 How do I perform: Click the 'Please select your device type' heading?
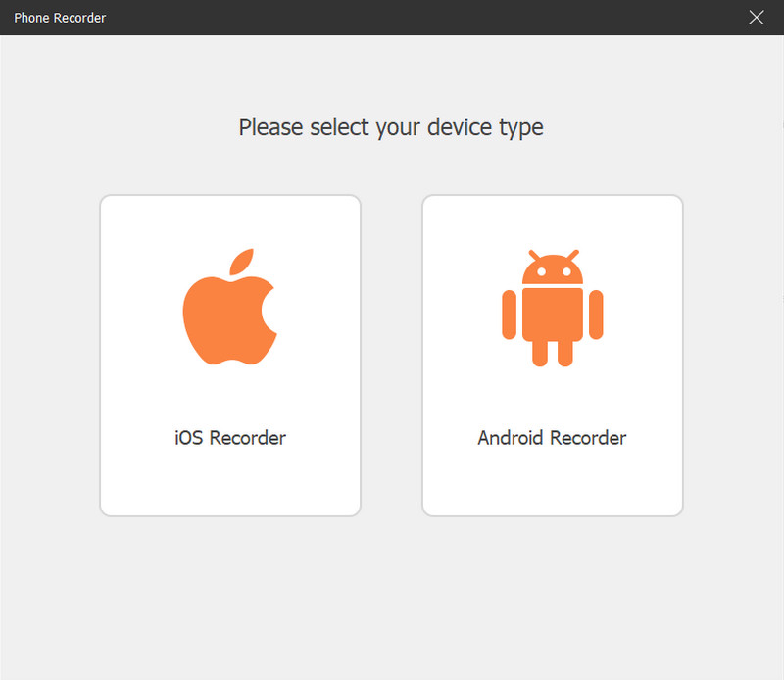click(391, 127)
